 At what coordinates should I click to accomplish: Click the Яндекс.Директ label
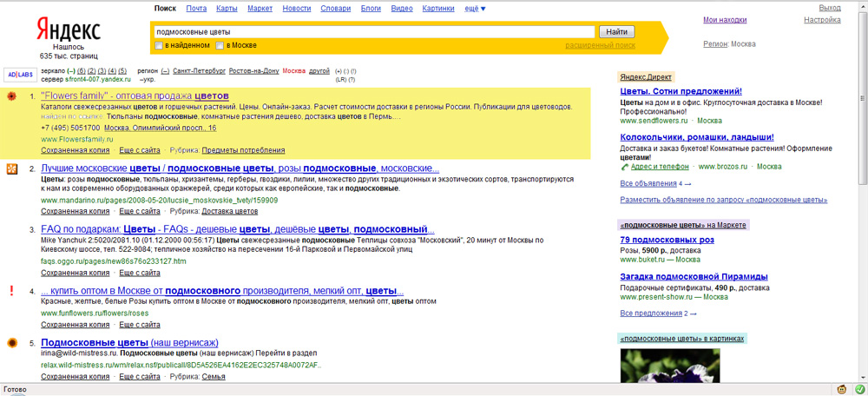(x=646, y=77)
